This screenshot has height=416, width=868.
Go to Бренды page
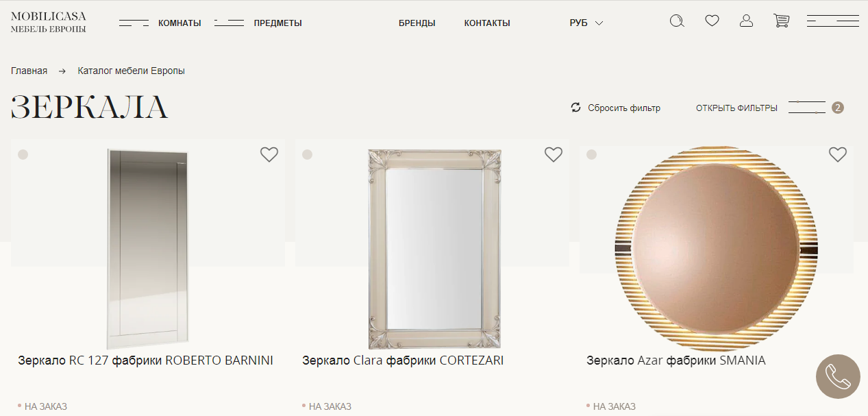[417, 23]
